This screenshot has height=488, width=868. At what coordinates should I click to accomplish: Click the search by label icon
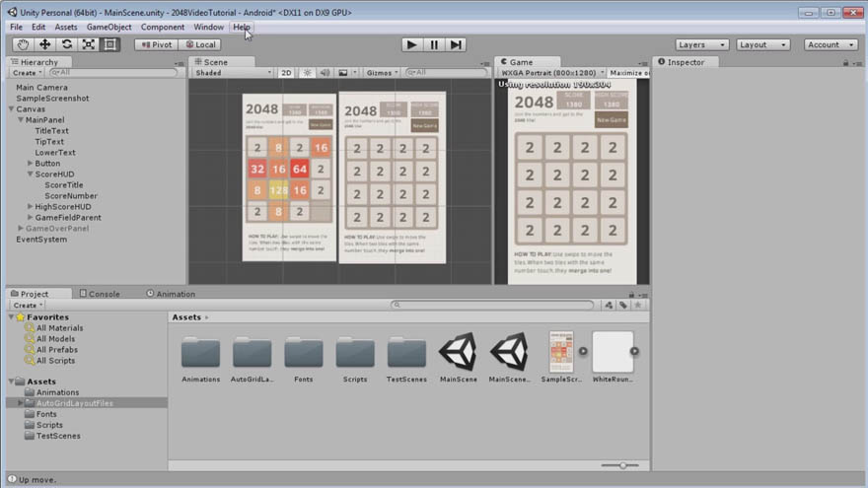[623, 305]
